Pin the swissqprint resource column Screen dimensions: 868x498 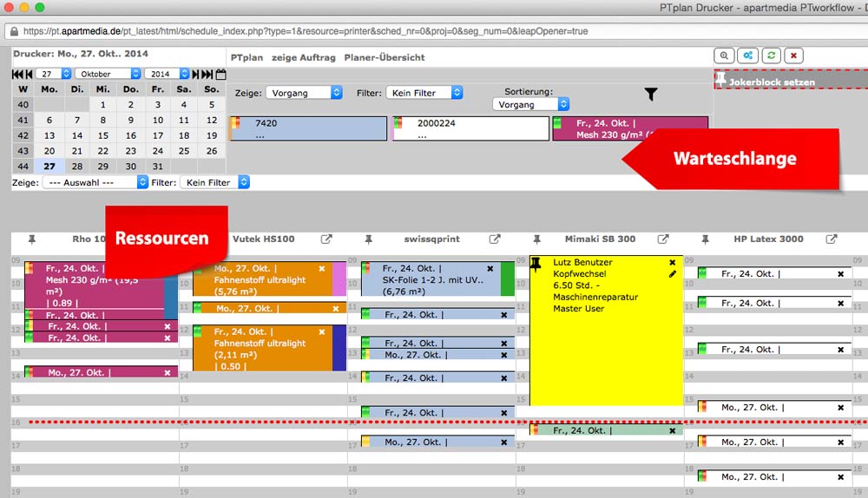click(369, 239)
